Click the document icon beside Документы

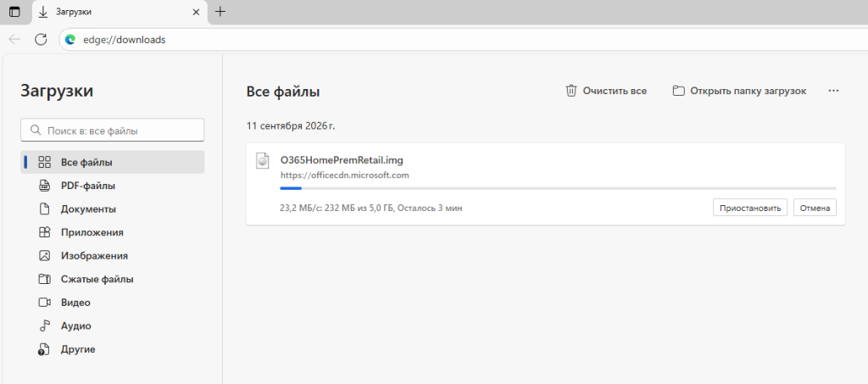click(44, 209)
